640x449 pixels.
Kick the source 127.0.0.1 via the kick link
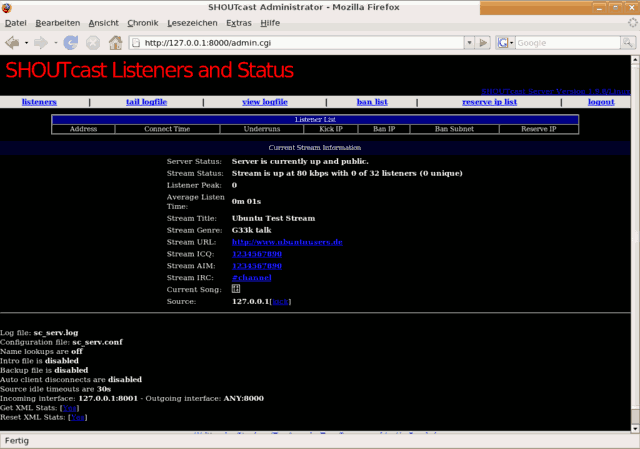(x=280, y=302)
